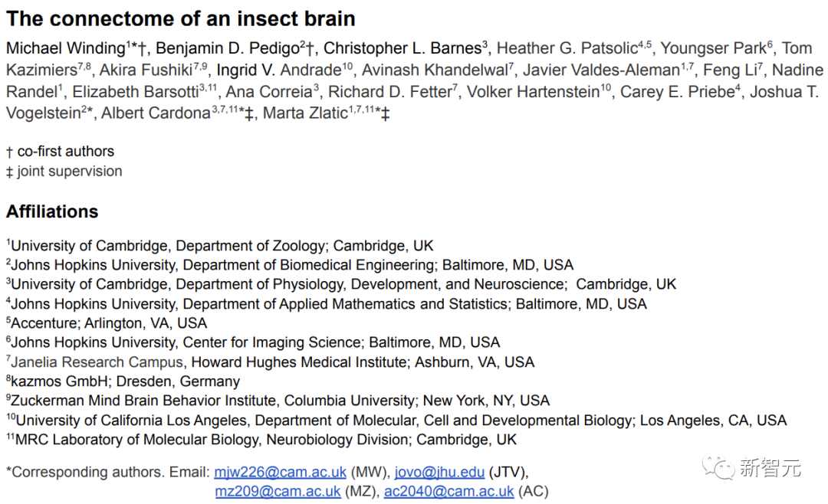Click the Affiliations heading

coord(52,211)
